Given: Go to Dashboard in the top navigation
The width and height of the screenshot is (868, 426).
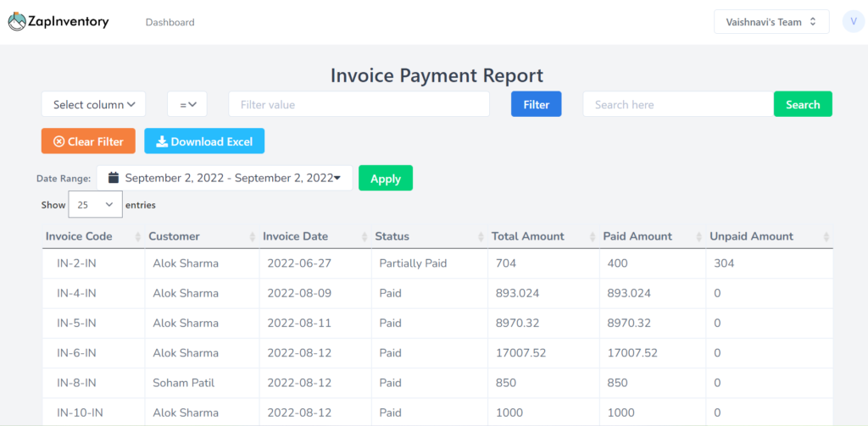Looking at the screenshot, I should pyautogui.click(x=170, y=23).
